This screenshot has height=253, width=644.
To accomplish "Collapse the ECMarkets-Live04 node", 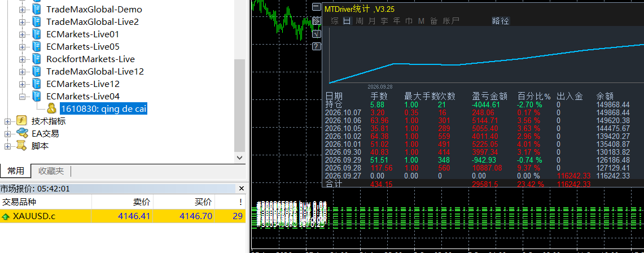I will click(22, 97).
